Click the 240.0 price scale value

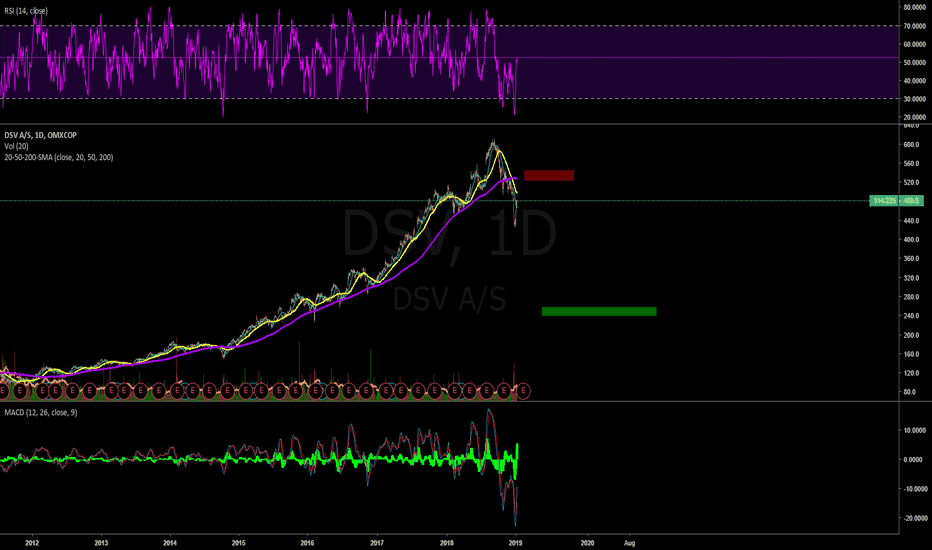tap(911, 316)
